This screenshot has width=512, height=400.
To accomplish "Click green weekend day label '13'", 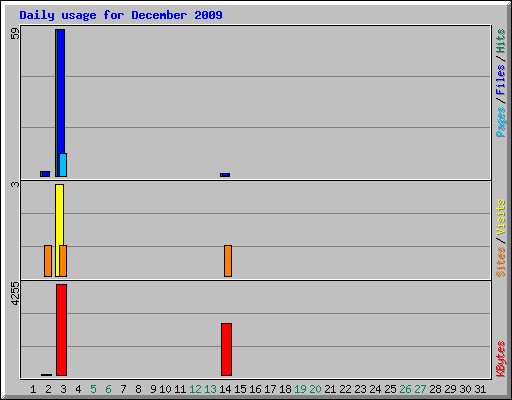I will pos(210,389).
